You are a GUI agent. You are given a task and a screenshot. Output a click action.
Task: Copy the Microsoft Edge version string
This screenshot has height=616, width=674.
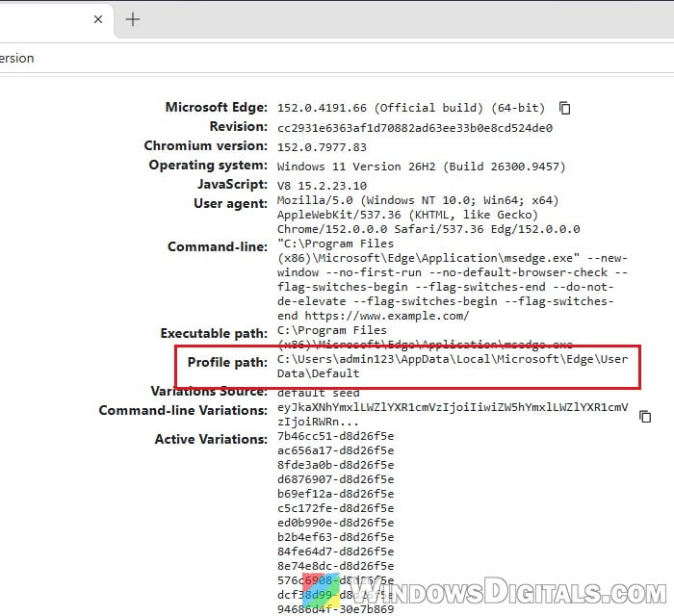[x=565, y=108]
